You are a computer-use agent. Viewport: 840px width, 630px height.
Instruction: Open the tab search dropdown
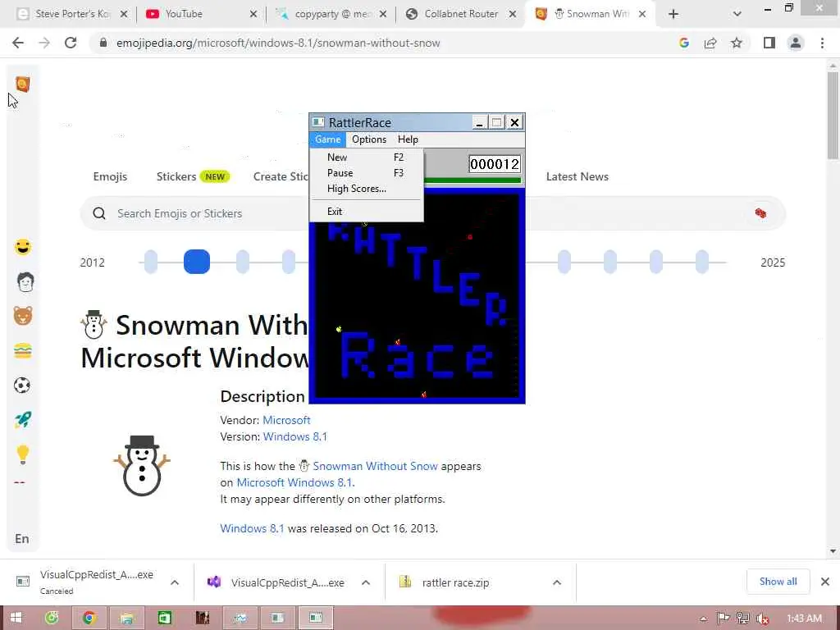737,15
